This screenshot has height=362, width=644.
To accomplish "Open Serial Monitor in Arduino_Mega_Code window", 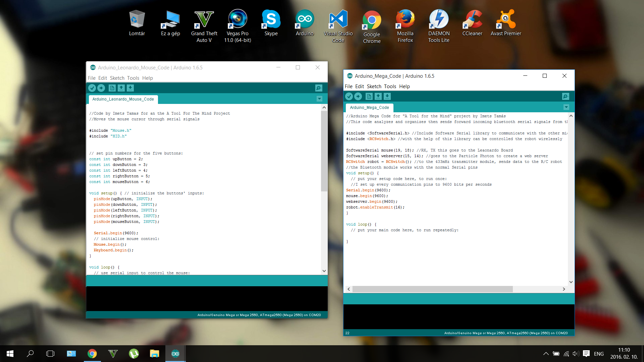I will coord(566,97).
